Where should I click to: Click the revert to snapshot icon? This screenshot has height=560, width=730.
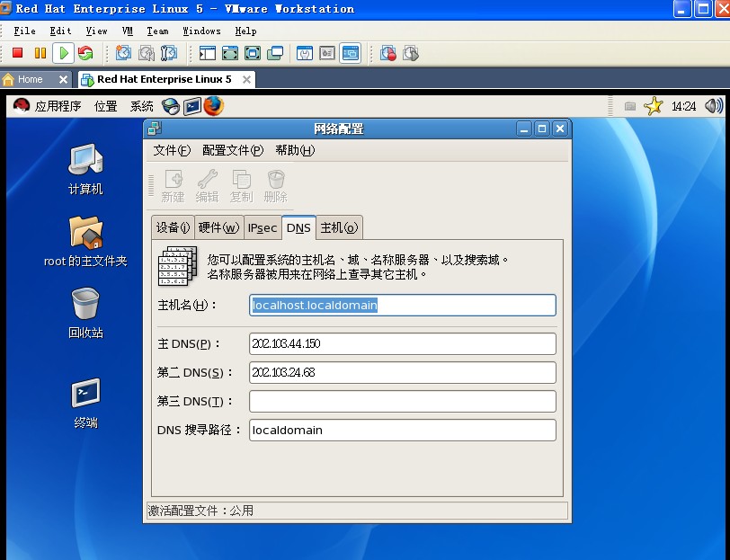147,53
